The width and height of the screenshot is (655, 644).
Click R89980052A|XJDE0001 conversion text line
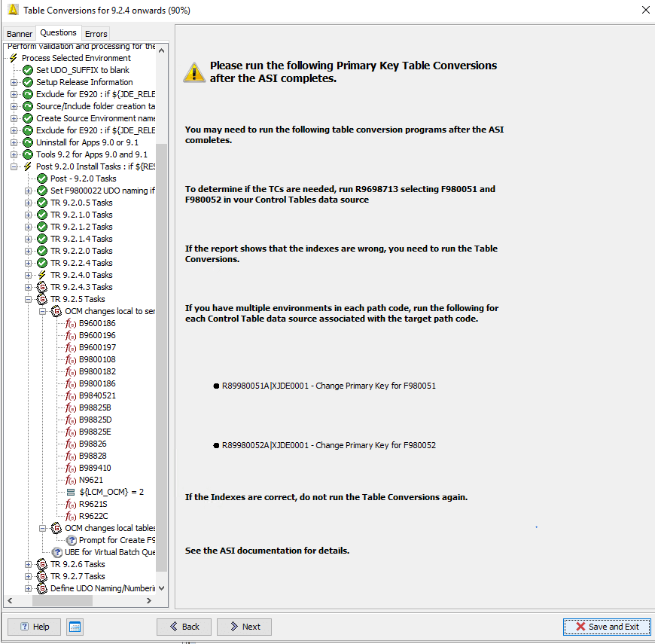click(328, 445)
